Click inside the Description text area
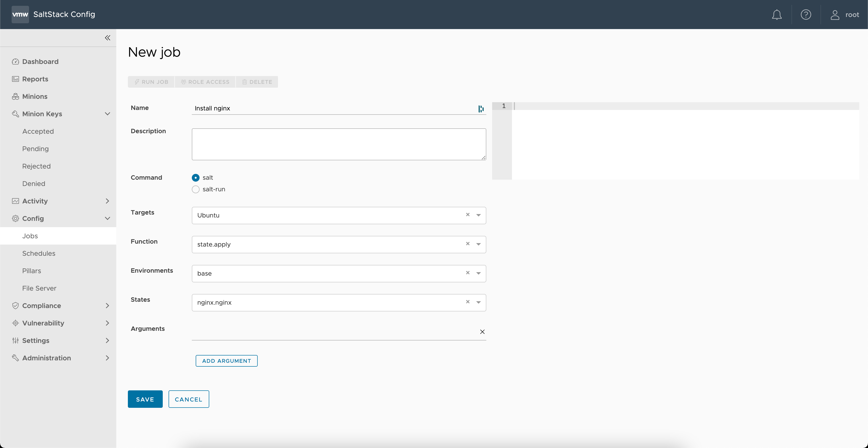The height and width of the screenshot is (448, 868). coord(338,144)
